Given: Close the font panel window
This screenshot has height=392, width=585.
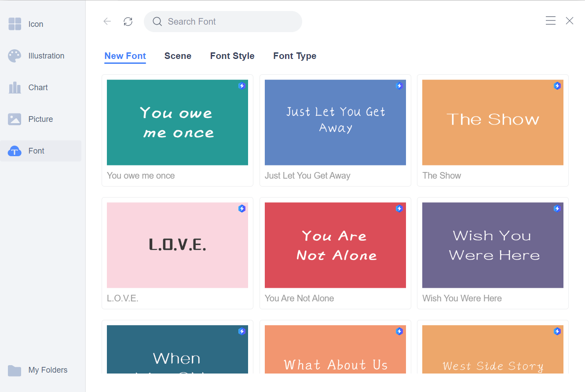Looking at the screenshot, I should point(570,21).
